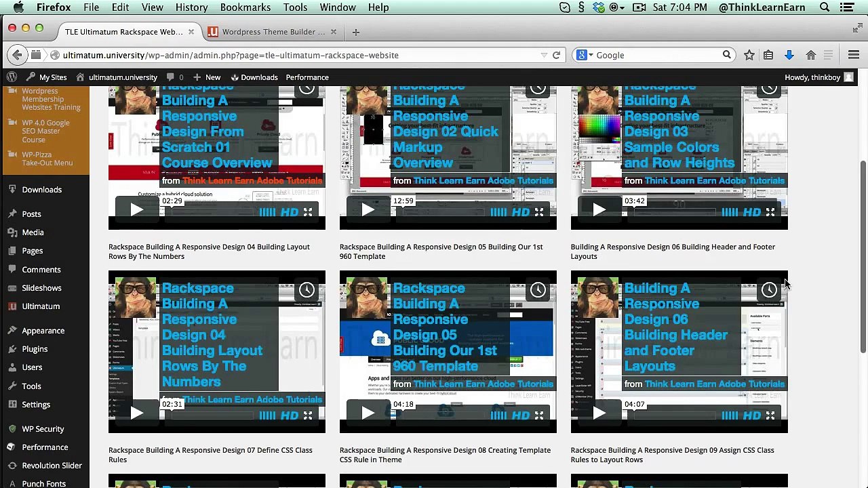Open the New content menu in admin bar

pos(207,77)
